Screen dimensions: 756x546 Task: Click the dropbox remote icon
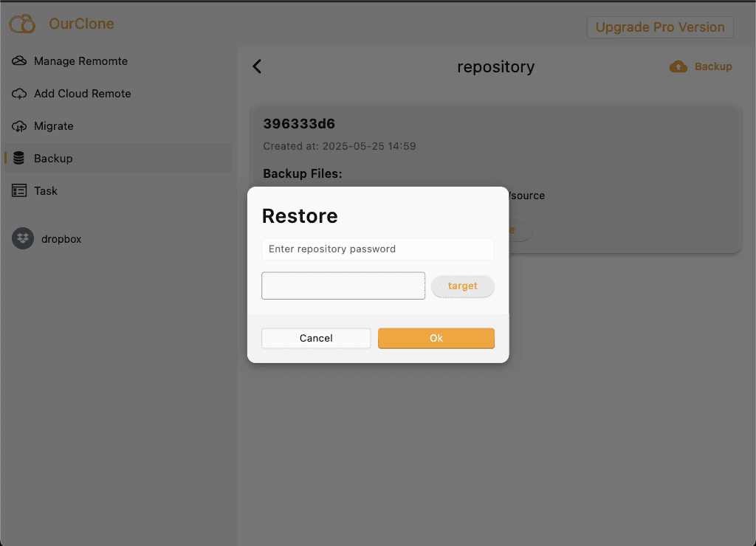pyautogui.click(x=23, y=238)
